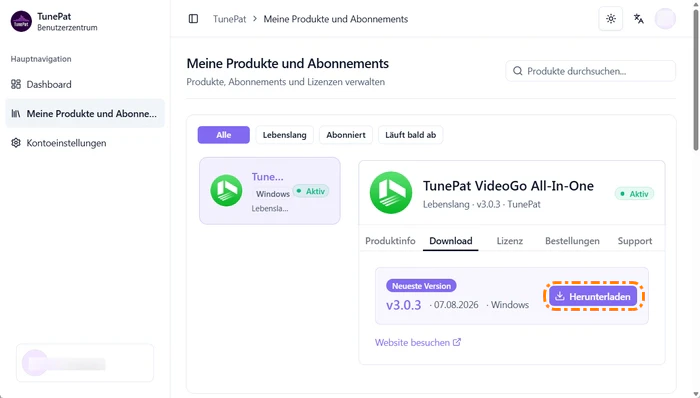Open the user avatar menu at top right
This screenshot has width=700, height=398.
pos(665,19)
